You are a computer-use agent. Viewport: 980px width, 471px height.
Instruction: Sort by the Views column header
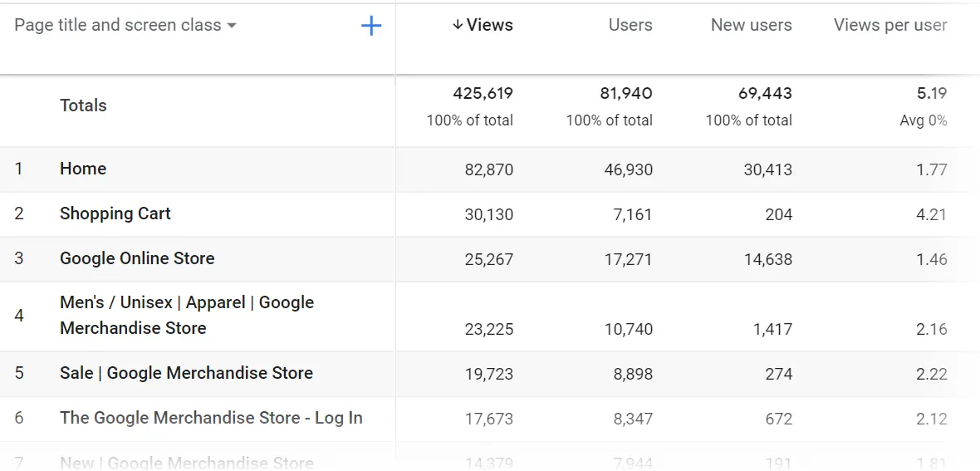[x=489, y=26]
